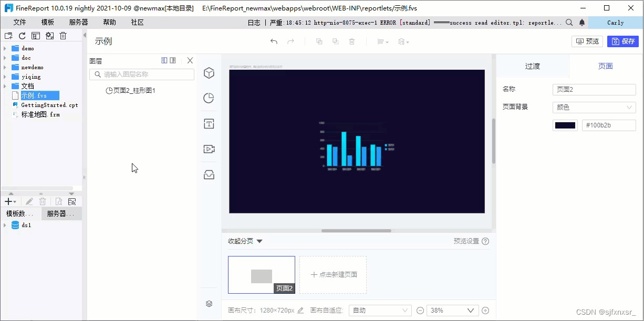Screen dimensions: 644x321
Task: Click the search magnifier icon in menu bar
Action: click(569, 23)
